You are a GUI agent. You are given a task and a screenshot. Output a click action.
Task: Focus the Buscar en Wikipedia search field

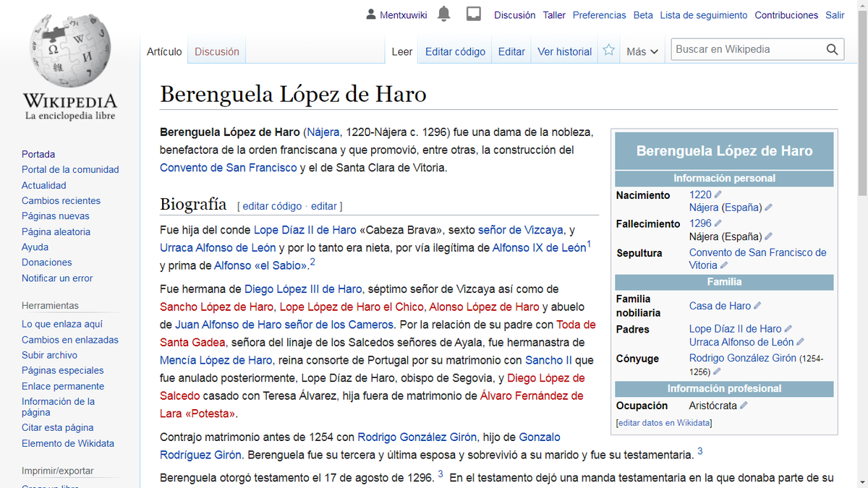(x=748, y=49)
